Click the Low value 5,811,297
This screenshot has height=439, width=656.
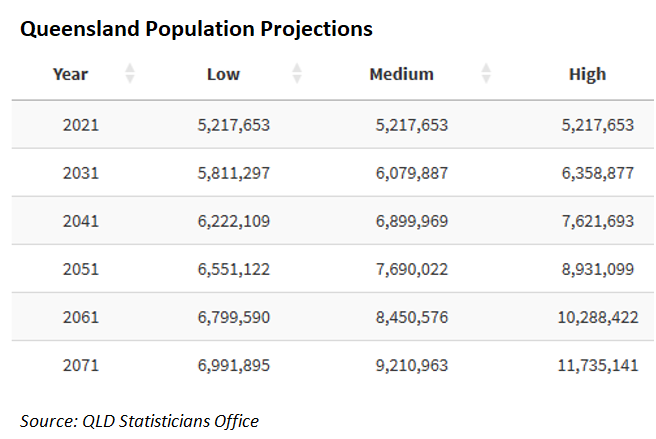point(233,173)
